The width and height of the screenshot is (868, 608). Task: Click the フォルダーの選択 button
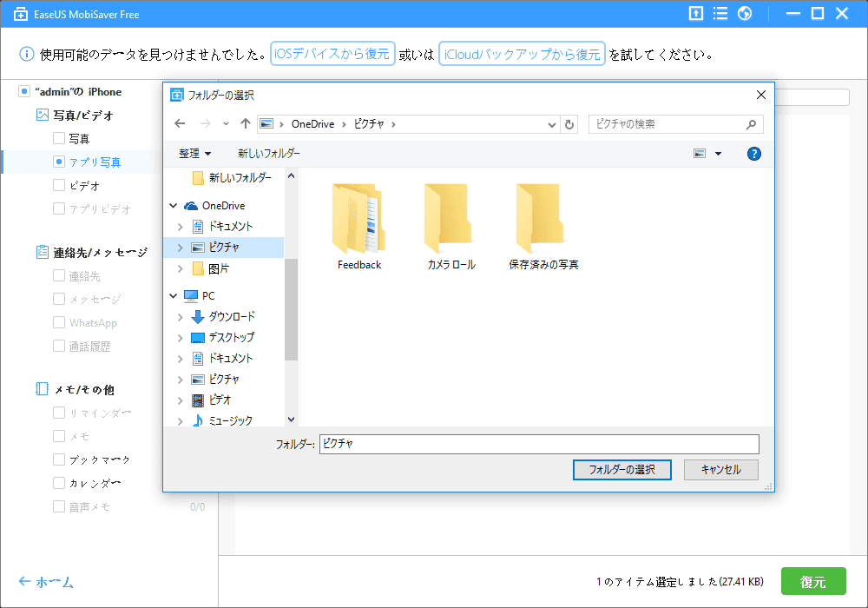(x=621, y=470)
